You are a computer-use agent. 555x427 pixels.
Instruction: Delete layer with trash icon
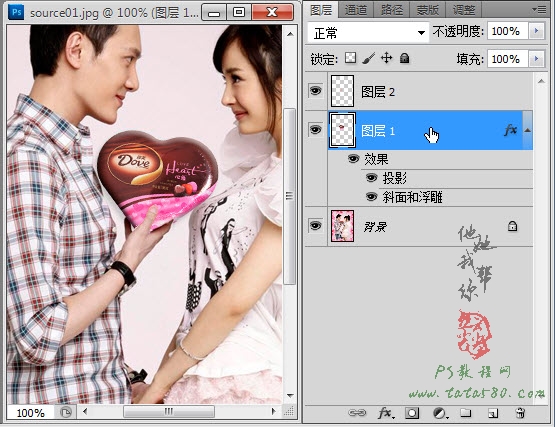click(520, 413)
